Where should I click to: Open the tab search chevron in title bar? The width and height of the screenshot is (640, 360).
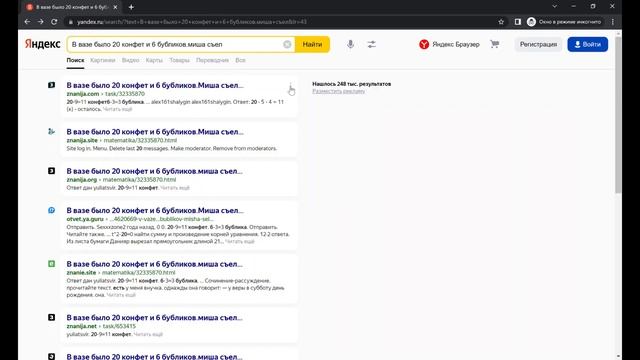554,7
